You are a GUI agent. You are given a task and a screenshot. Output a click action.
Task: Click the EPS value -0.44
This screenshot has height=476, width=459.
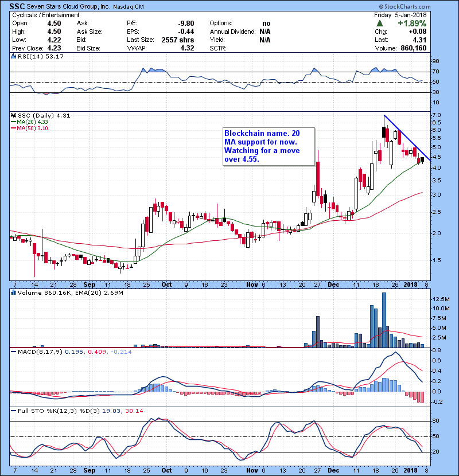coord(186,32)
